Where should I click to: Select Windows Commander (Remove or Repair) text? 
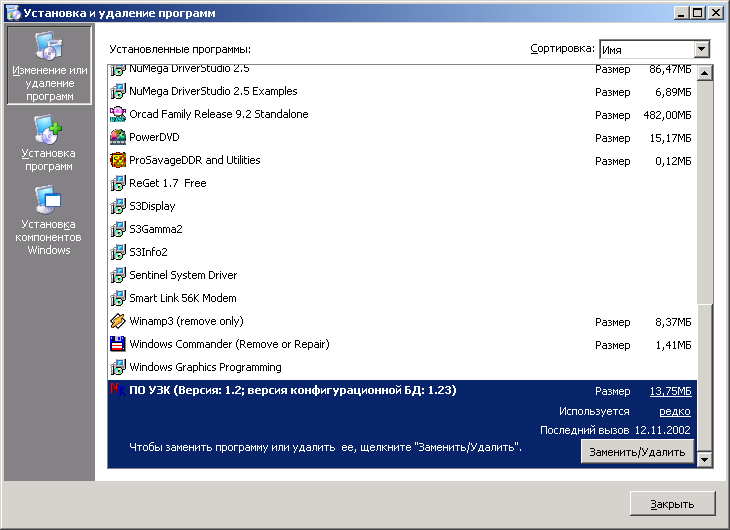230,344
